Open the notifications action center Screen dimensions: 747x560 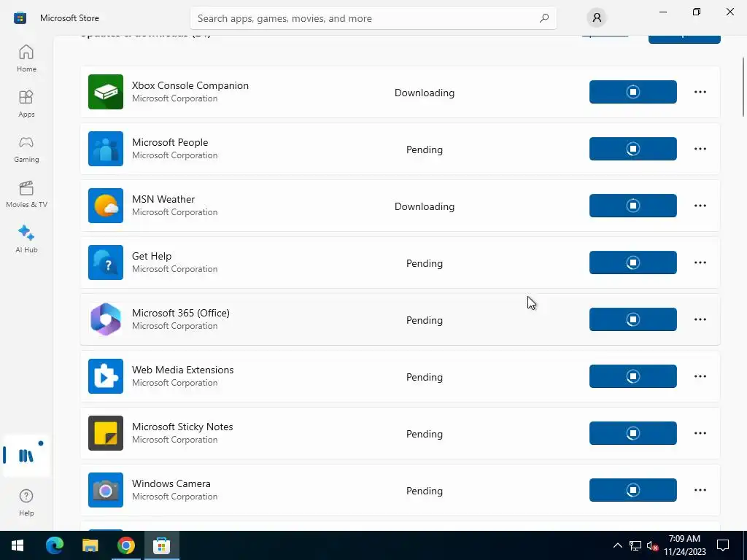[x=723, y=545]
